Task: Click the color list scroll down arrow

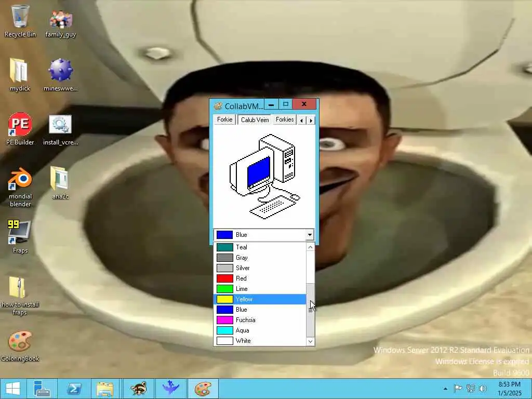Action: click(310, 341)
